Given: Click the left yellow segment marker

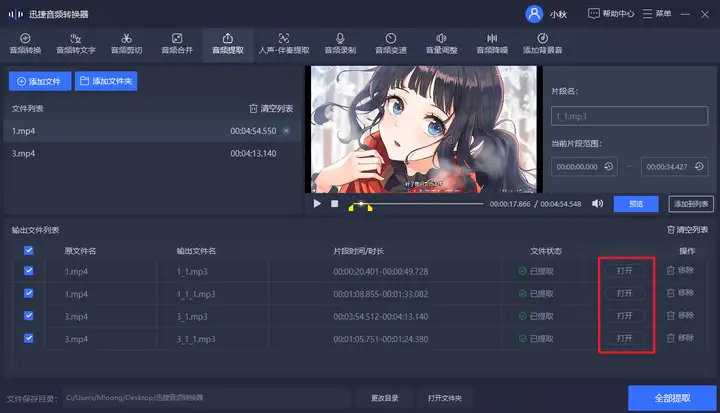Looking at the screenshot, I should (352, 208).
